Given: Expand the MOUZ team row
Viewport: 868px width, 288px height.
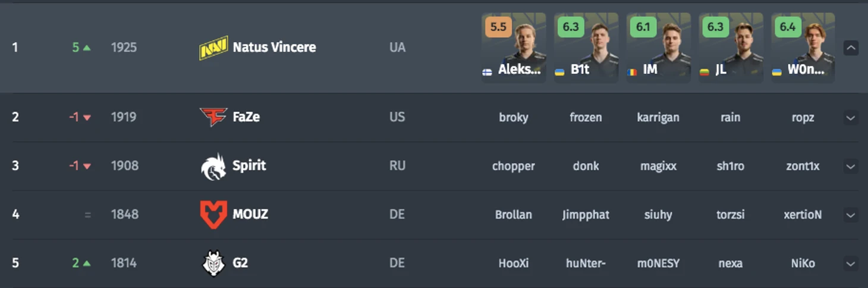Looking at the screenshot, I should click(851, 215).
